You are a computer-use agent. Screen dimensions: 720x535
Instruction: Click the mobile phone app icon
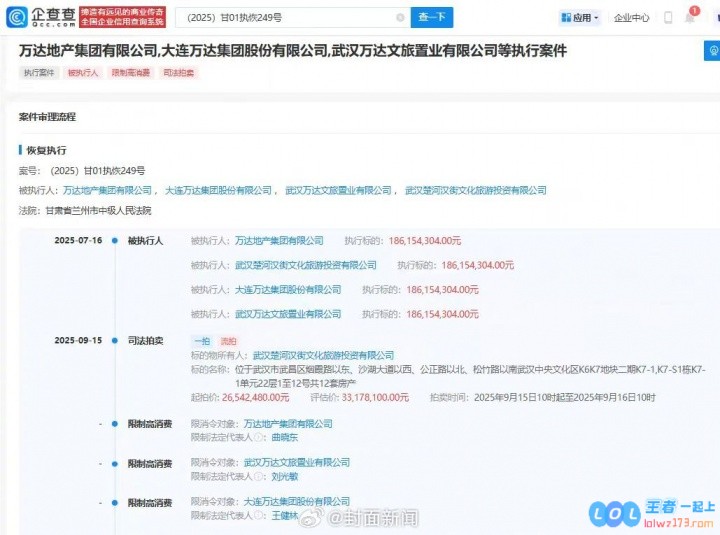(667, 17)
